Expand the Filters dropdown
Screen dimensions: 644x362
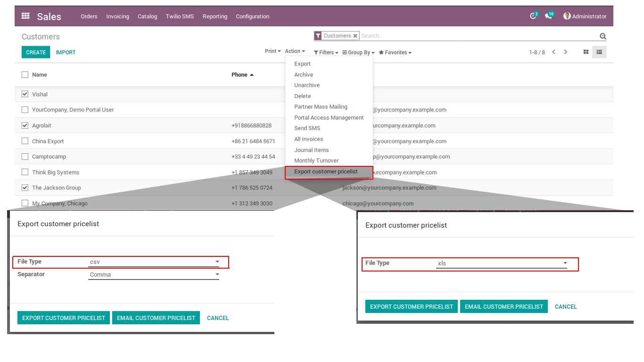pyautogui.click(x=326, y=53)
